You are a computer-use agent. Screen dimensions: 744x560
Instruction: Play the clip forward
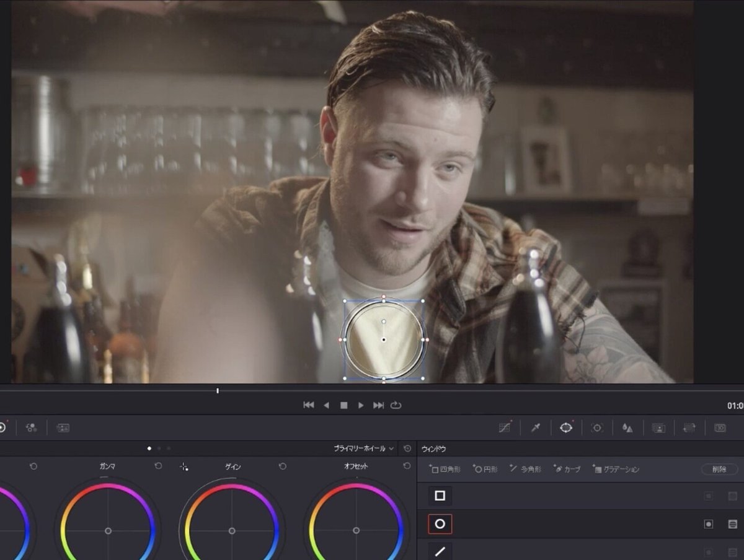pos(361,405)
